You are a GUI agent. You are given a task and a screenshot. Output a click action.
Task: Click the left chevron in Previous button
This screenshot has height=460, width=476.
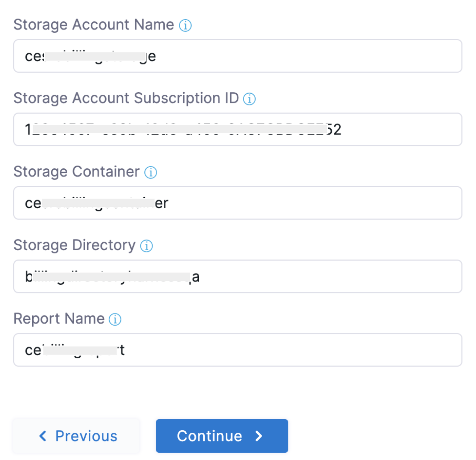click(x=43, y=436)
